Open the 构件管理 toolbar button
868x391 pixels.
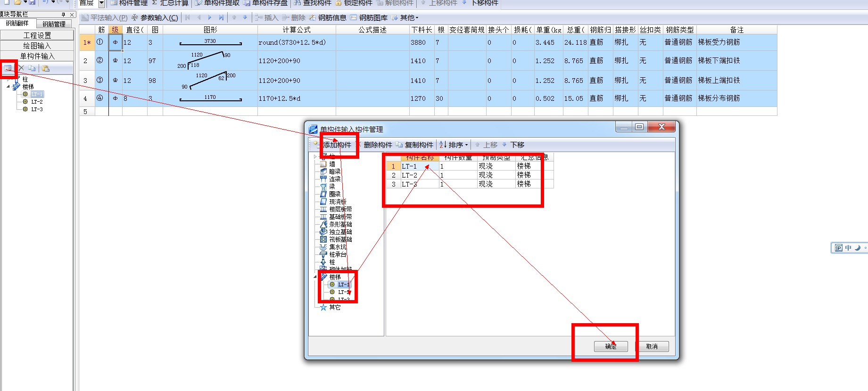coord(129,3)
